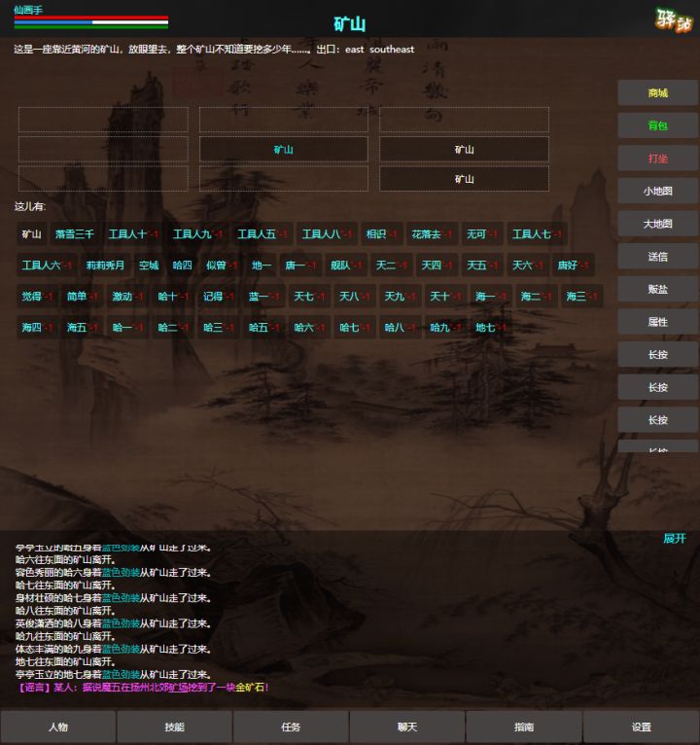
Task: Switch to the 任务 tab
Action: pos(291,727)
